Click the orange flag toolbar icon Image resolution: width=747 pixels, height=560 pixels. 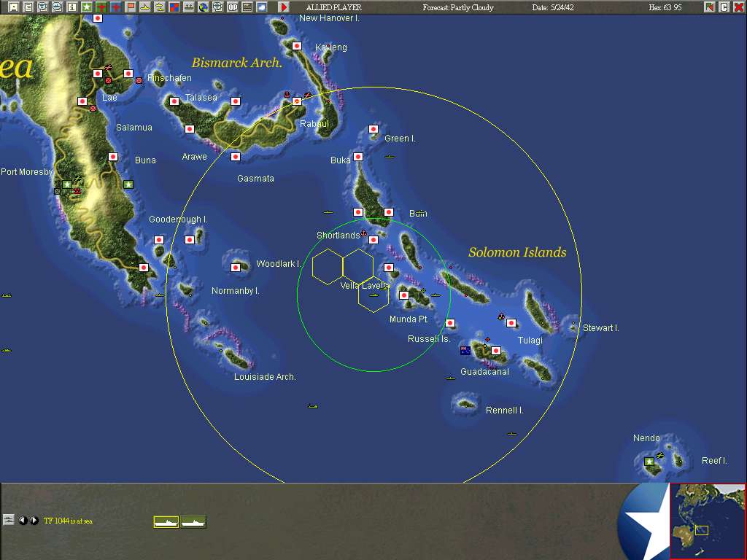click(130, 7)
